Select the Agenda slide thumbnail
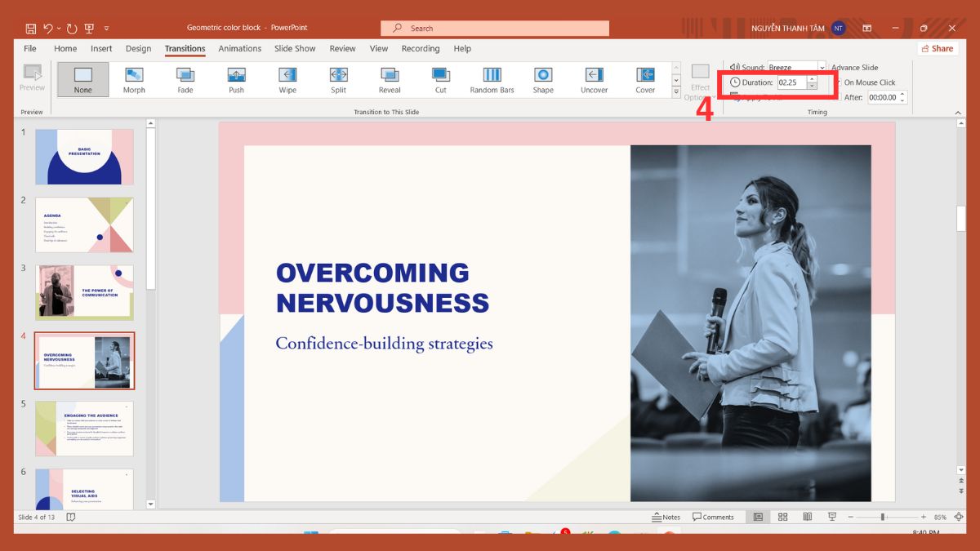Viewport: 980px width, 551px height. [84, 224]
